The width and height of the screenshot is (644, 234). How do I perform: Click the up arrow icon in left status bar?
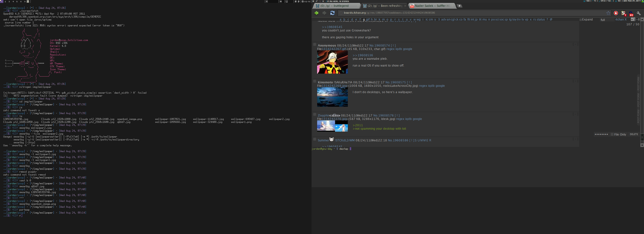click(298, 1)
